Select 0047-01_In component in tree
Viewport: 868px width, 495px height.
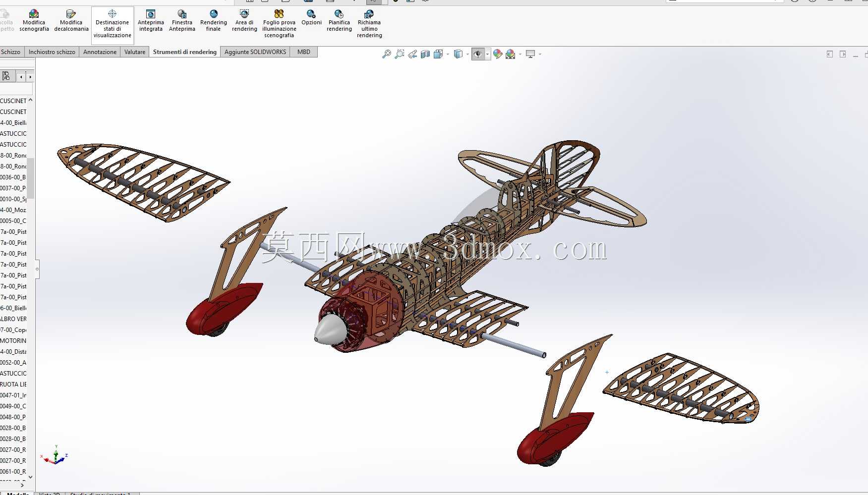(13, 395)
